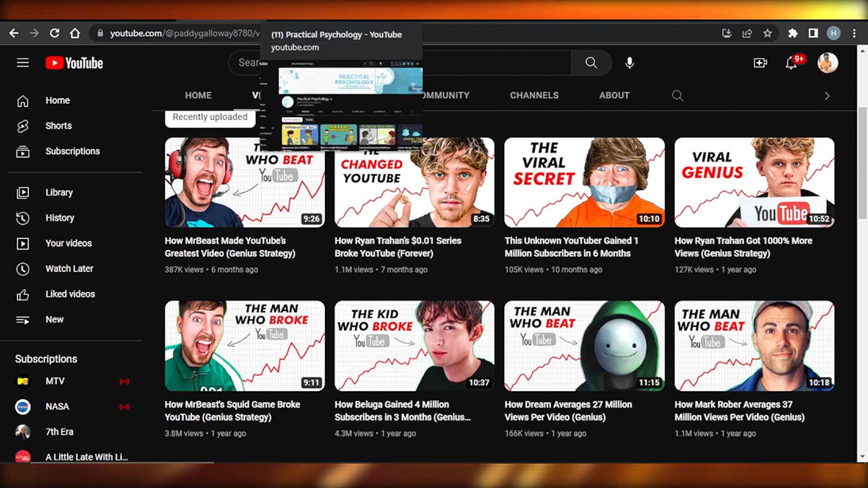This screenshot has height=488, width=868.
Task: Open the browser extensions puzzle icon
Action: 793,33
